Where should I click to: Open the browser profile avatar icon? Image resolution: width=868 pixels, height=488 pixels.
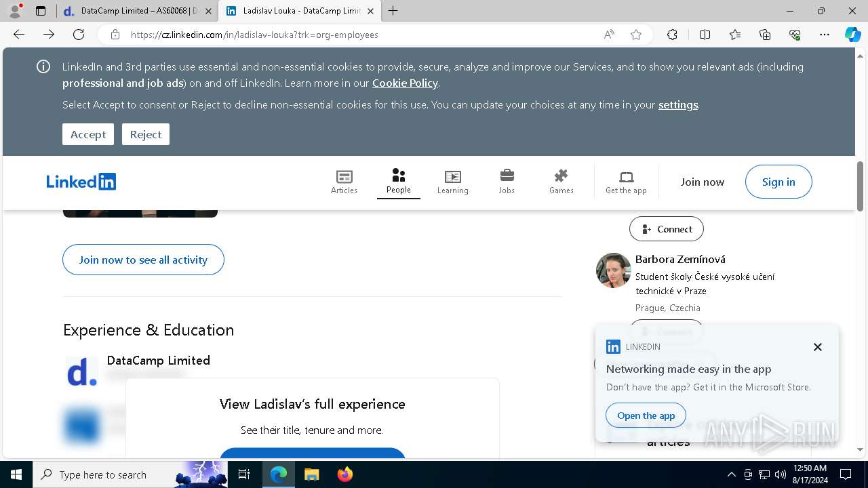point(15,11)
